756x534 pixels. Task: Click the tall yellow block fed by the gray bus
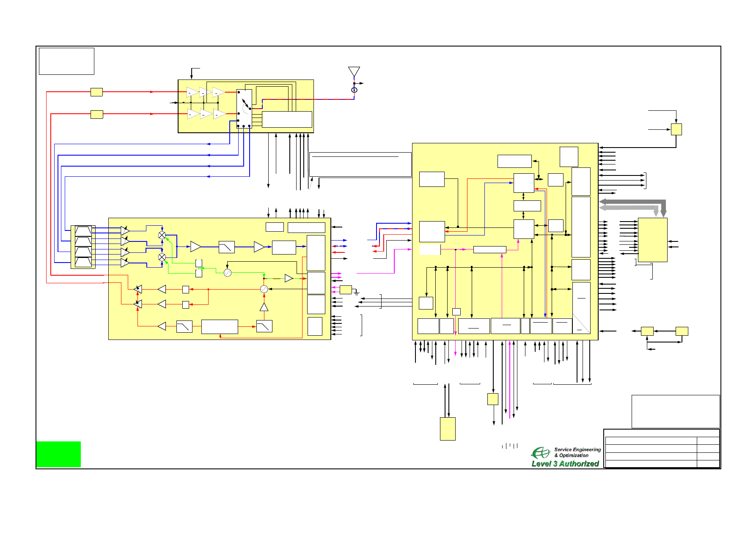652,240
